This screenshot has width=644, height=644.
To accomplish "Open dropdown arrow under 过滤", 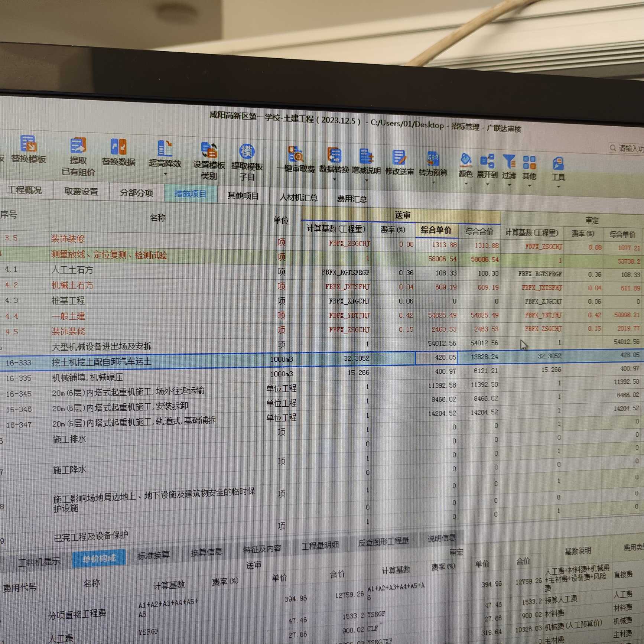I will 509,185.
